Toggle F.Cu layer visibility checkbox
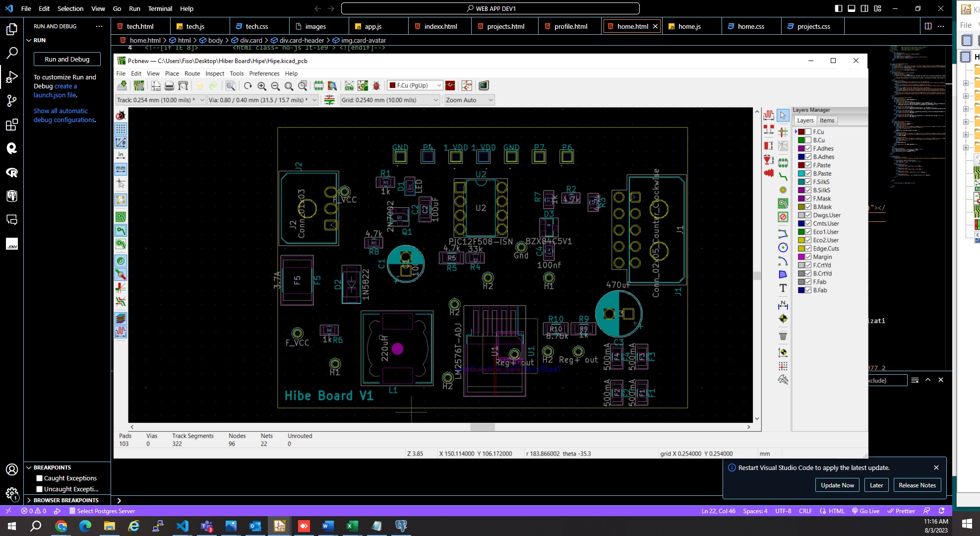The height and width of the screenshot is (536, 980). pos(808,132)
